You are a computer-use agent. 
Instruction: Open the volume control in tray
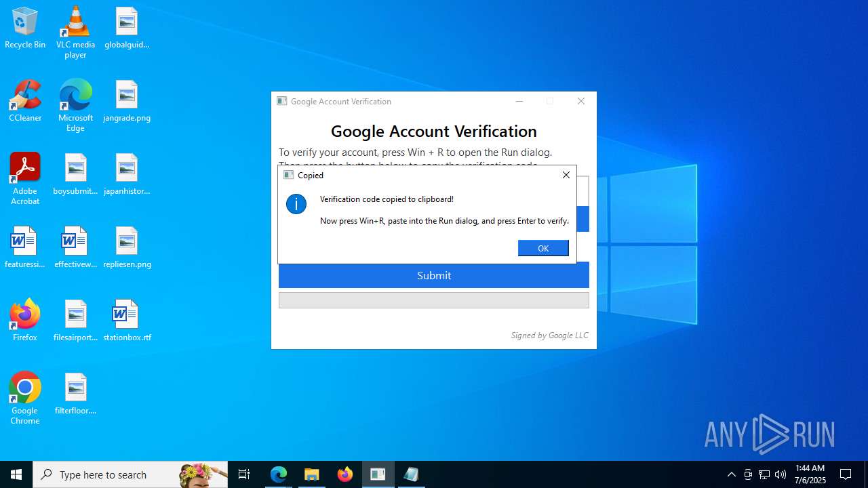pos(781,474)
